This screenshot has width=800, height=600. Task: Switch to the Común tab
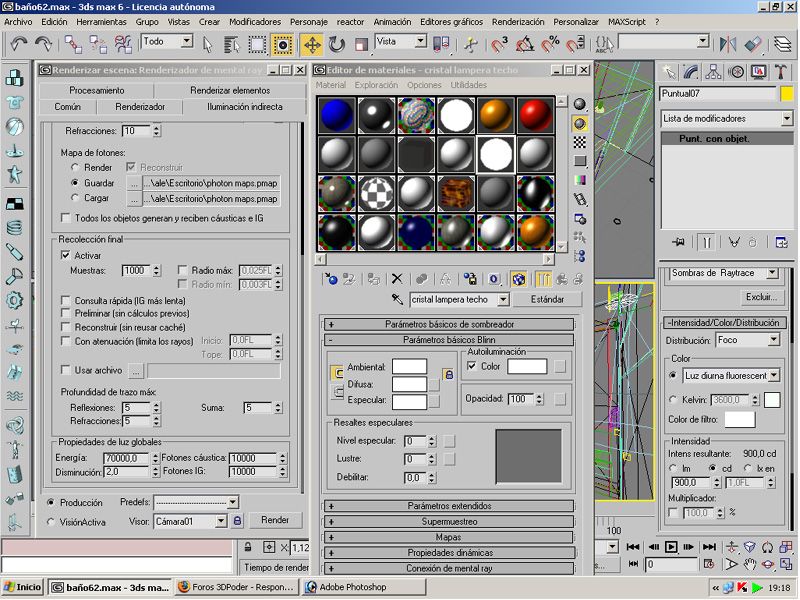[x=67, y=107]
